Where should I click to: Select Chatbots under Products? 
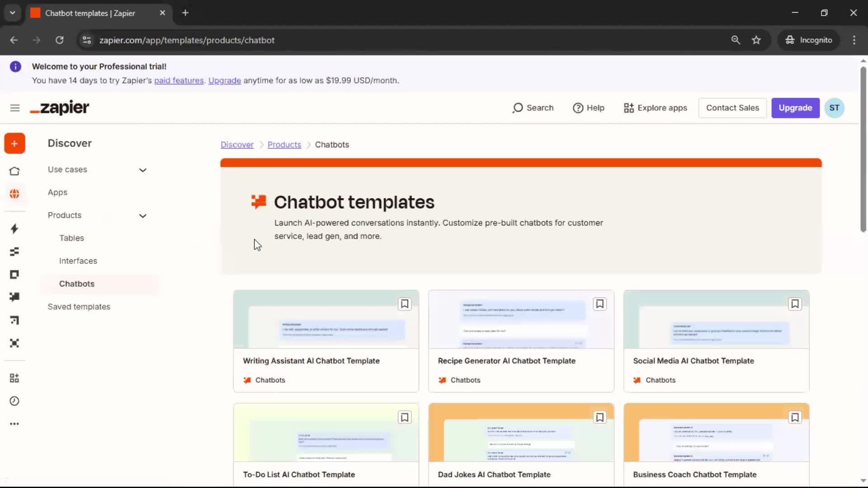point(77,284)
